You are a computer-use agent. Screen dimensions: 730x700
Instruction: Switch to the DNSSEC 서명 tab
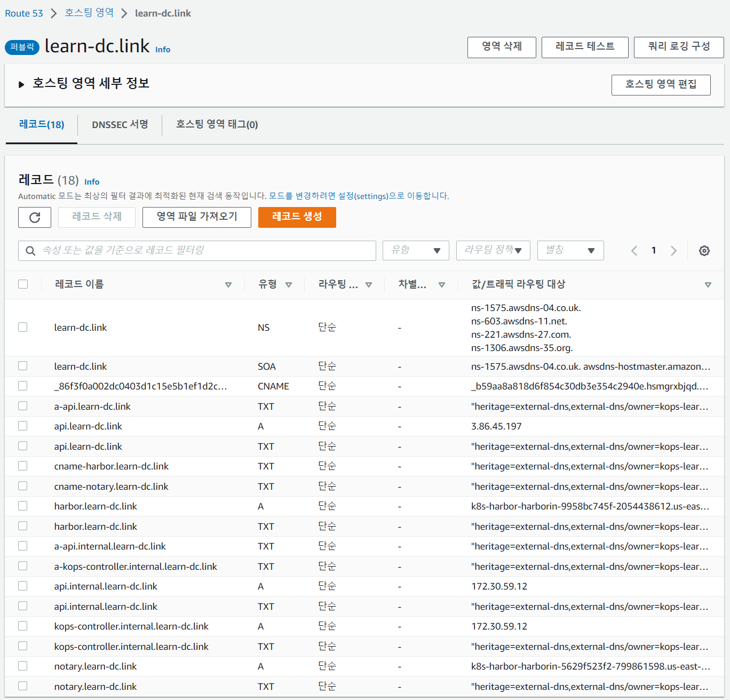120,125
